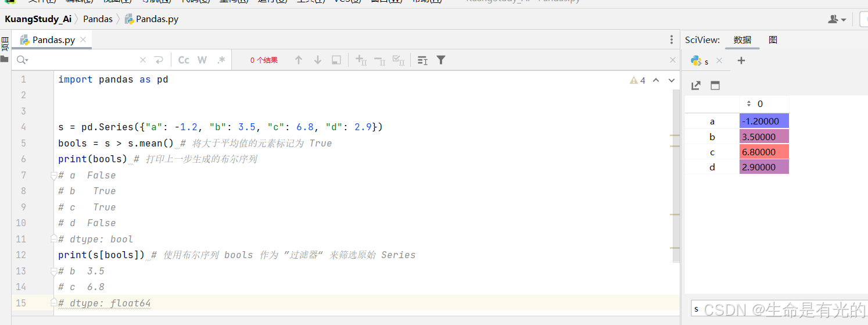Click '# dtype: float64' comment line
This screenshot has height=325, width=868.
[105, 303]
